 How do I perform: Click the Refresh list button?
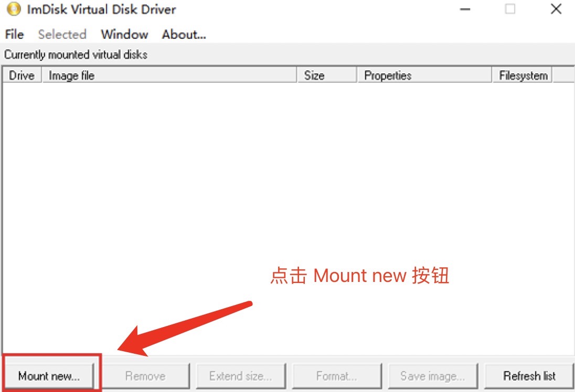528,376
